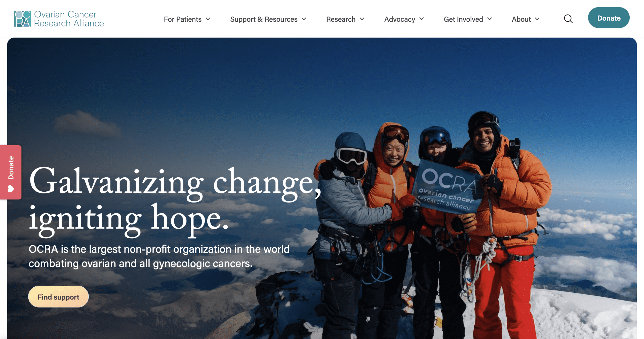Expand the Get Involved chevron
Image resolution: width=644 pixels, height=339 pixels.
pos(490,19)
